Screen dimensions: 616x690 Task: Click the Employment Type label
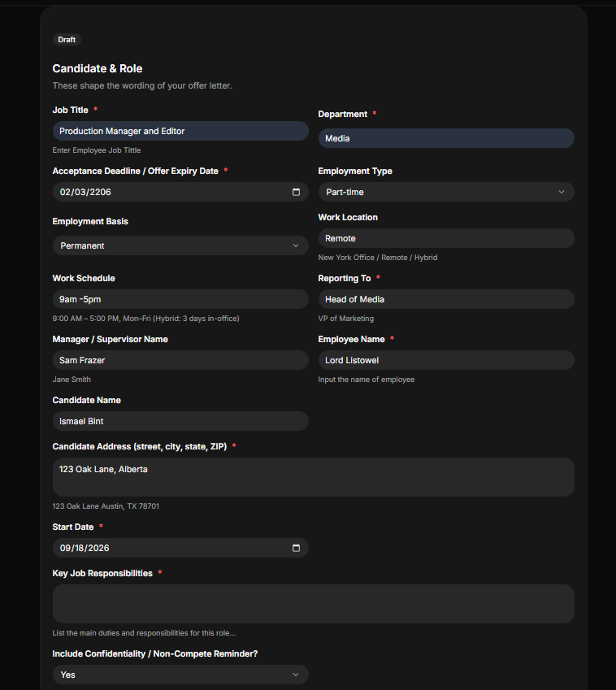pyautogui.click(x=355, y=171)
